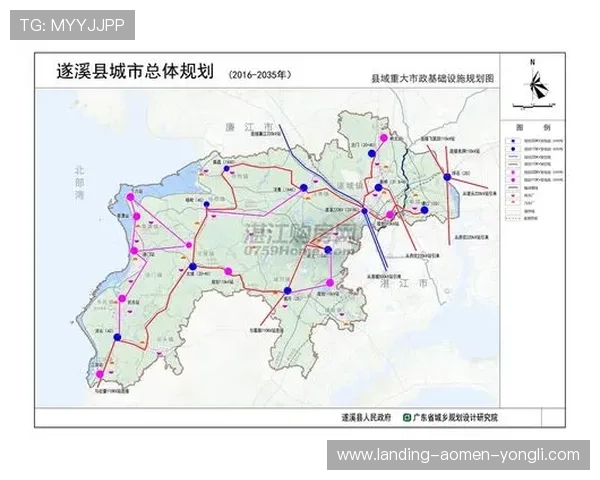The image size is (600, 480).
Task: Click the subtitle 县域重大市政基础设施规划图
Action: click(x=433, y=79)
